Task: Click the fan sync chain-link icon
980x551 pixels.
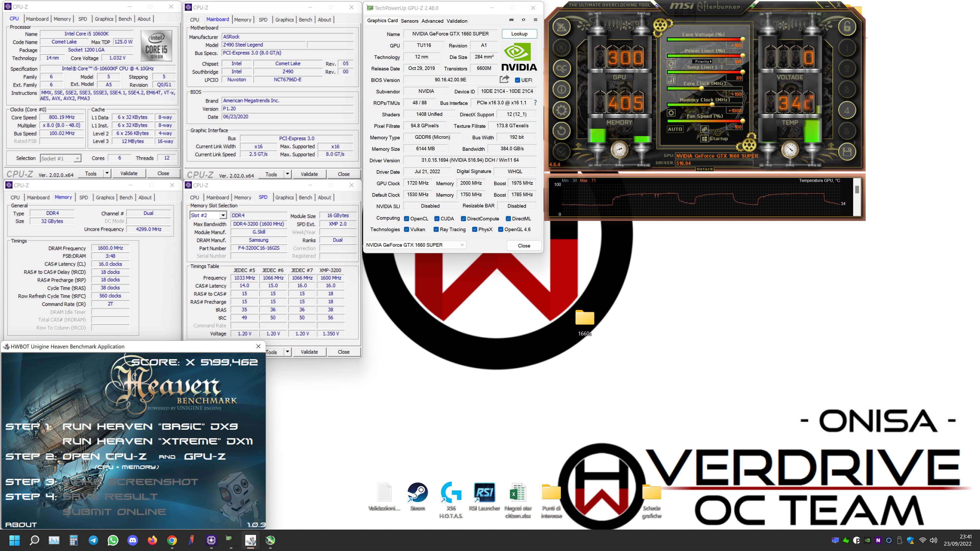Action: pyautogui.click(x=705, y=129)
